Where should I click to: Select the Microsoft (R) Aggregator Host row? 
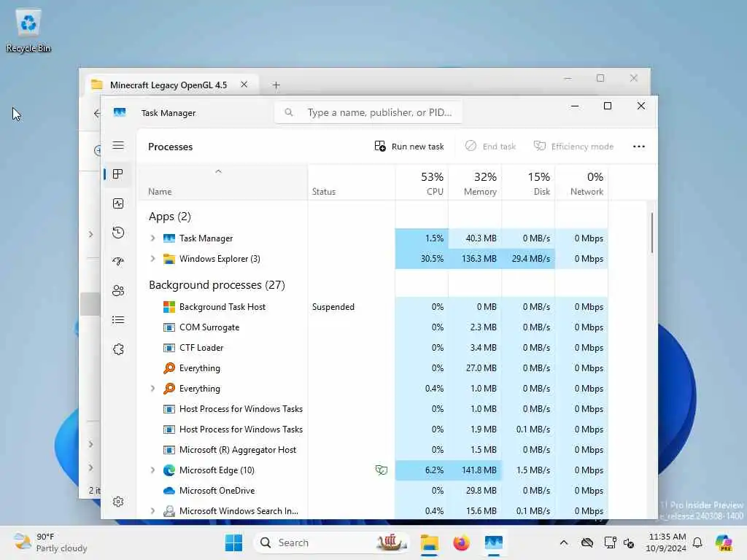(x=373, y=450)
